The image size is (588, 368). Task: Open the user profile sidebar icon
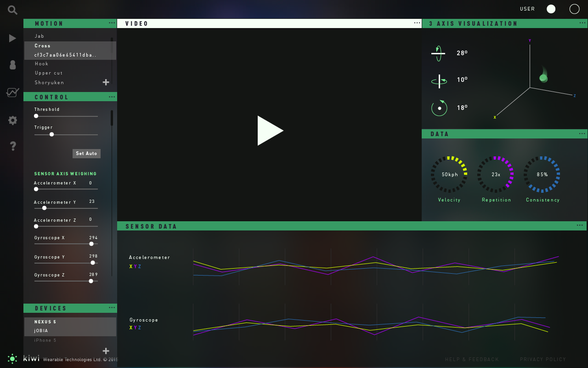[x=13, y=65]
